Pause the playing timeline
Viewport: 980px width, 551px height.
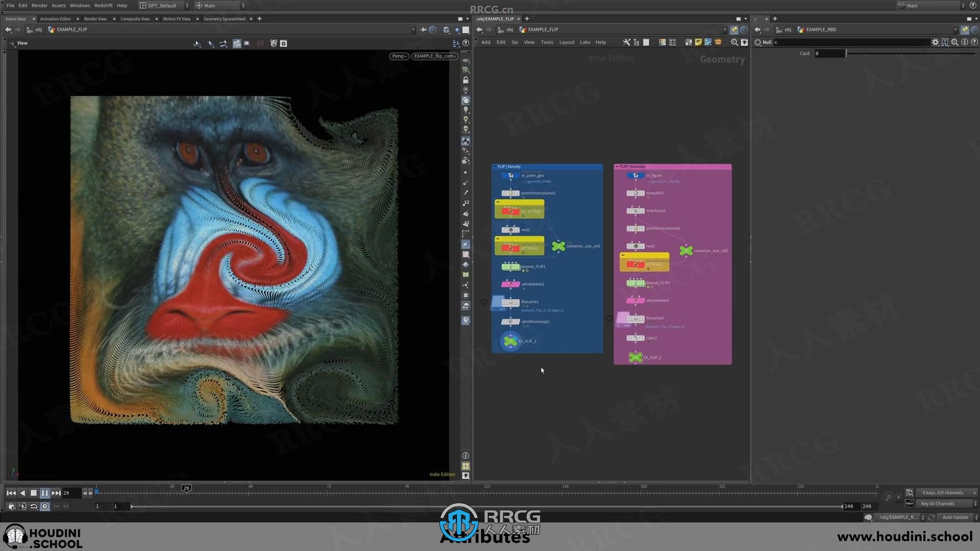point(44,493)
